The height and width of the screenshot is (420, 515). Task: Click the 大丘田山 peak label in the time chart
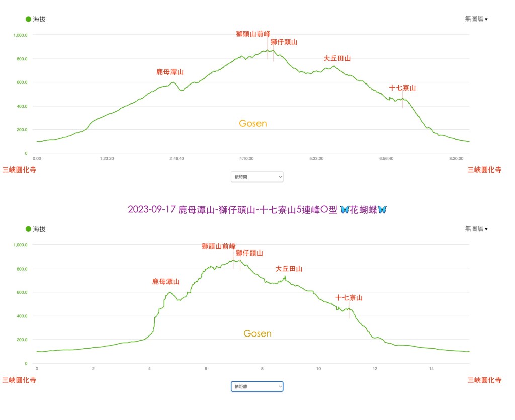click(337, 58)
